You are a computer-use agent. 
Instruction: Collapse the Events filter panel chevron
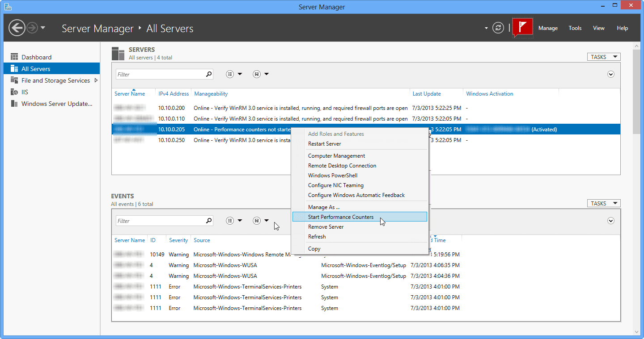[x=611, y=221]
